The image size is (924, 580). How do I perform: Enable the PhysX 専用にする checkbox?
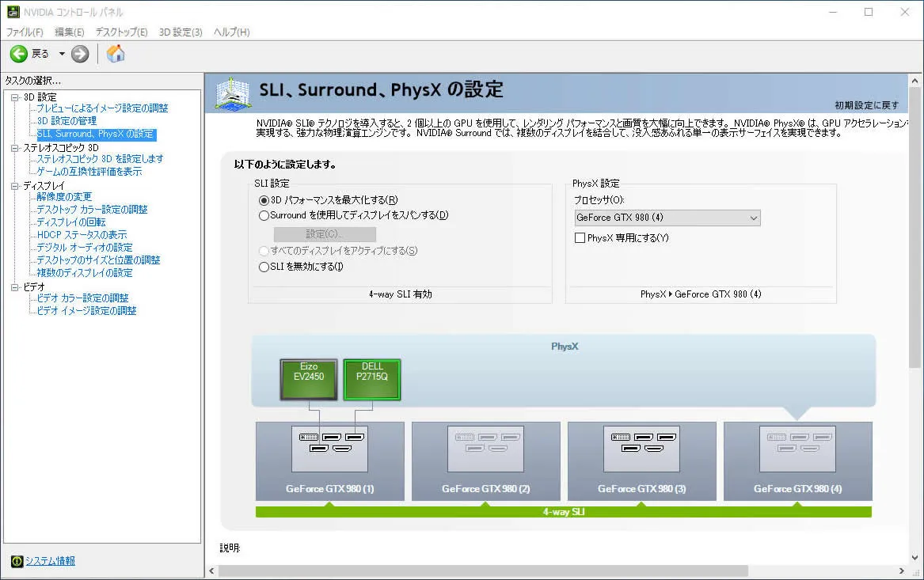pos(580,238)
